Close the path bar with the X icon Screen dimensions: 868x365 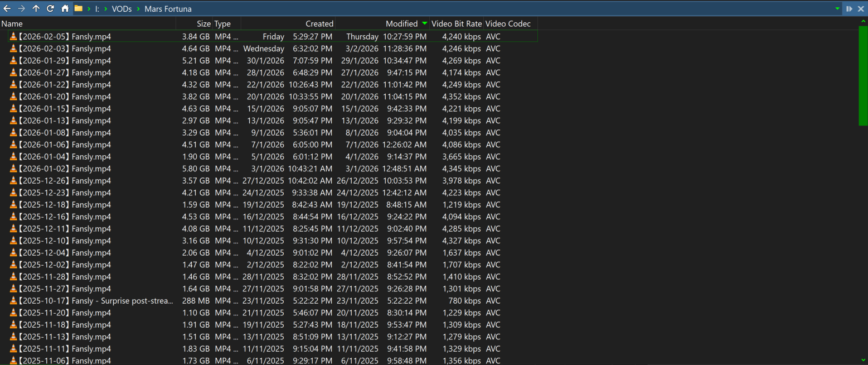[x=861, y=8]
